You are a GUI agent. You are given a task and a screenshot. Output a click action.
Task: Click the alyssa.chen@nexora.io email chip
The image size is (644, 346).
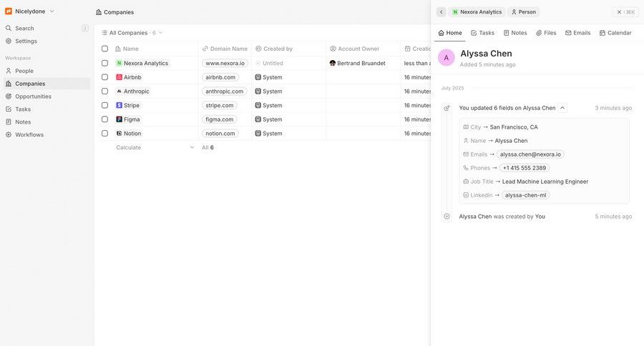pos(530,154)
